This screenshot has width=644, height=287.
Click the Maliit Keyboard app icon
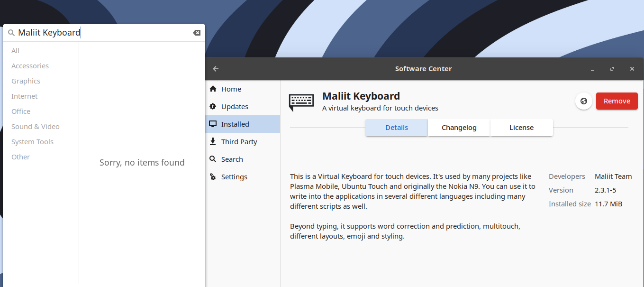[x=301, y=102]
